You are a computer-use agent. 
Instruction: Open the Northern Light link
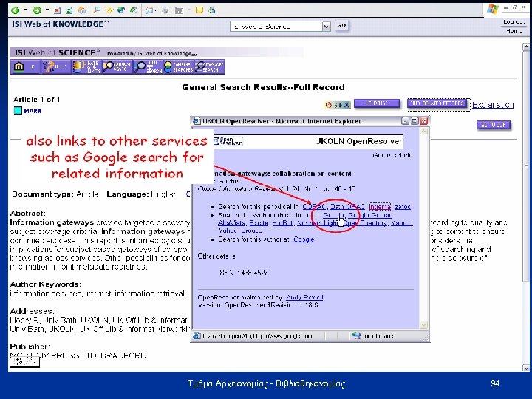point(318,223)
